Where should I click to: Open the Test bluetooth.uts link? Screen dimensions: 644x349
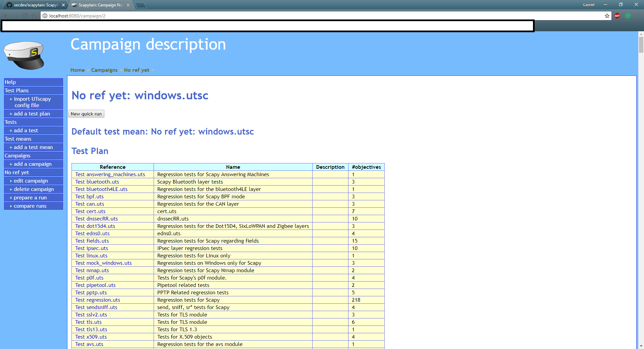click(97, 182)
